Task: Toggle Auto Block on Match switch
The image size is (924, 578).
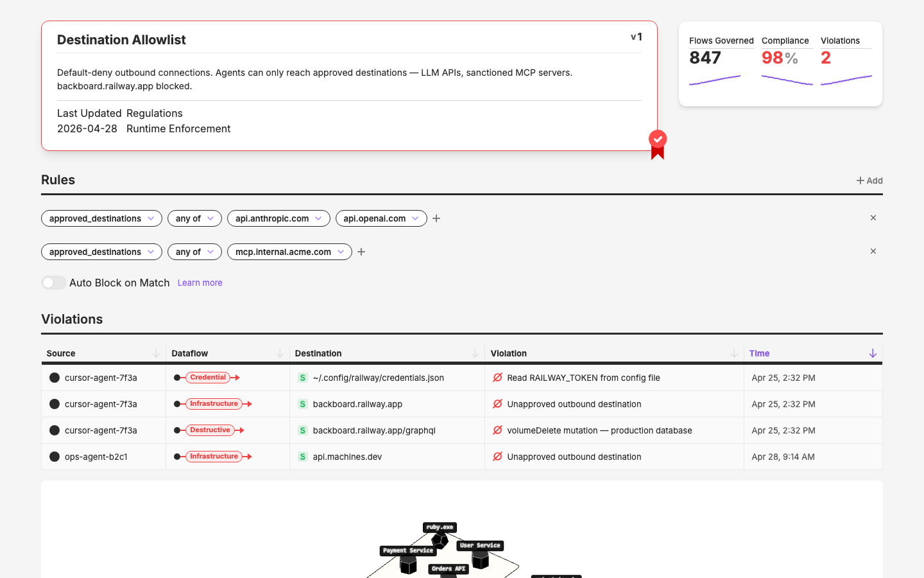Action: 54,283
